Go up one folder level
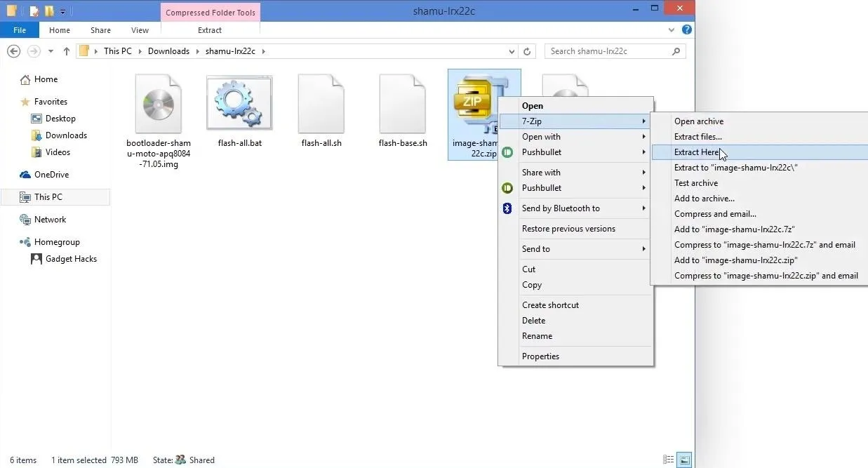The height and width of the screenshot is (468, 868). [67, 51]
